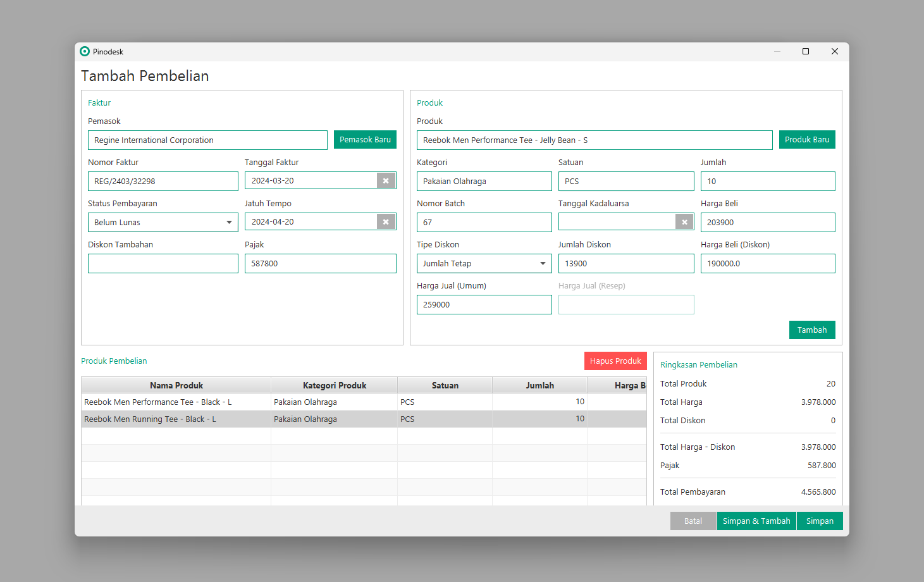Click the Diskon Tambahan input field
Screen dimensions: 924x582
pyautogui.click(x=163, y=264)
